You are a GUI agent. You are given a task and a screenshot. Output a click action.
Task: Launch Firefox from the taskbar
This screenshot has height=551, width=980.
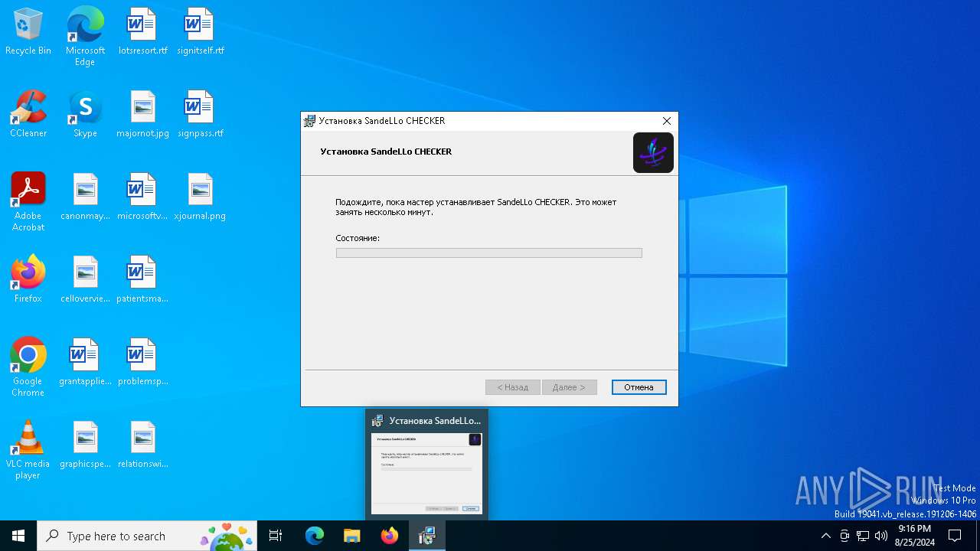pos(390,536)
